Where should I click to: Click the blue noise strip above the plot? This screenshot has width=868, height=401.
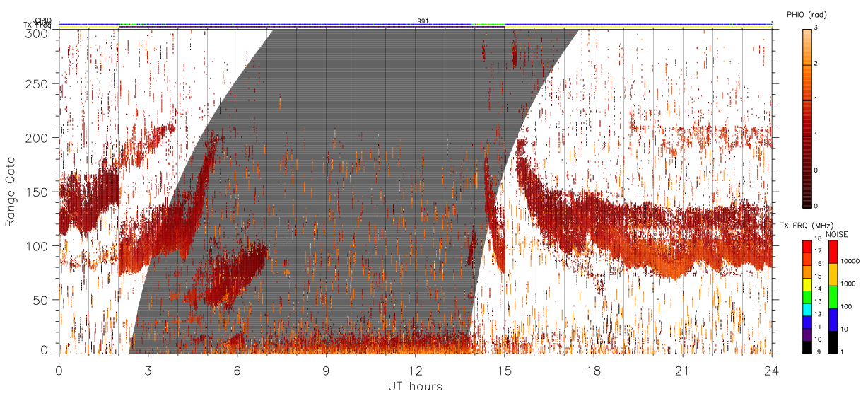[x=416, y=24]
